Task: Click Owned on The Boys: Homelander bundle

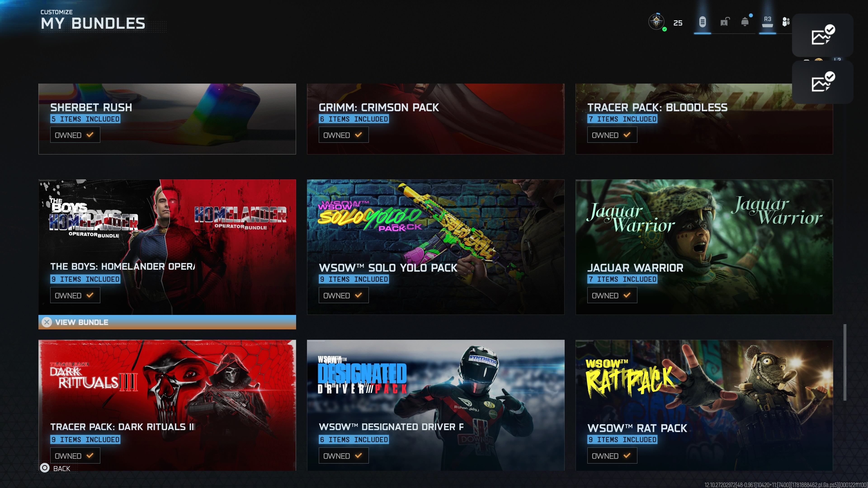Action: tap(75, 295)
